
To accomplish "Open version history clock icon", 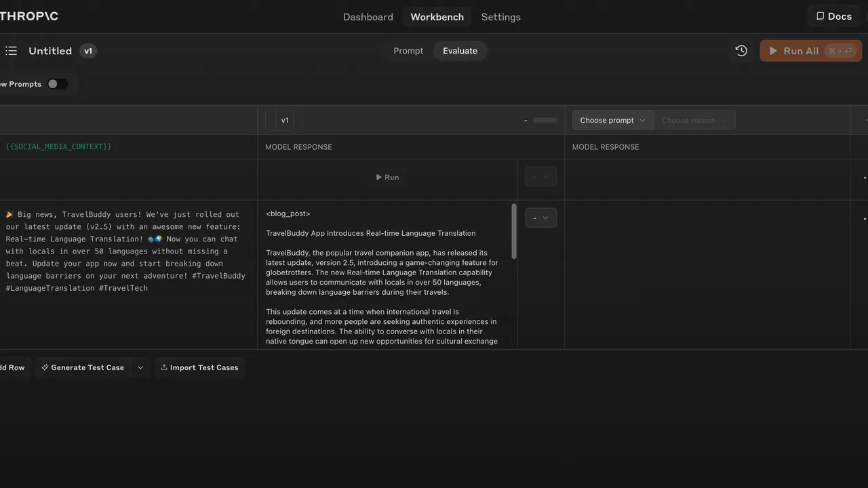I will 741,51.
